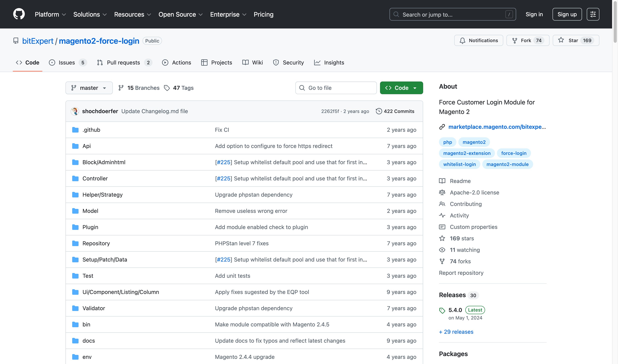Click the Insights graph icon

click(317, 63)
